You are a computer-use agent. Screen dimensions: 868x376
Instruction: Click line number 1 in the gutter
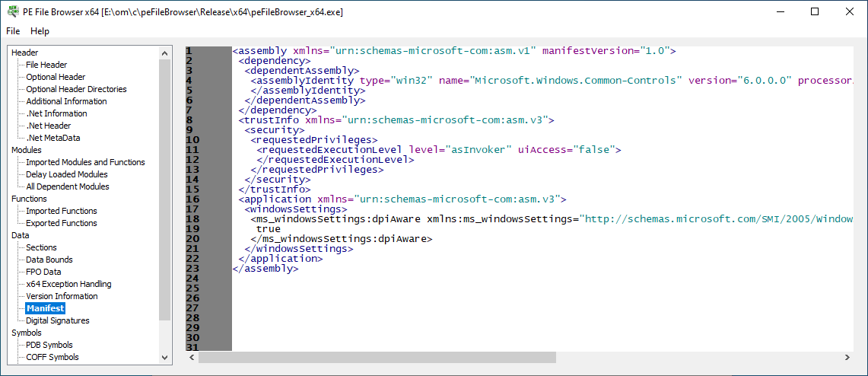click(189, 51)
